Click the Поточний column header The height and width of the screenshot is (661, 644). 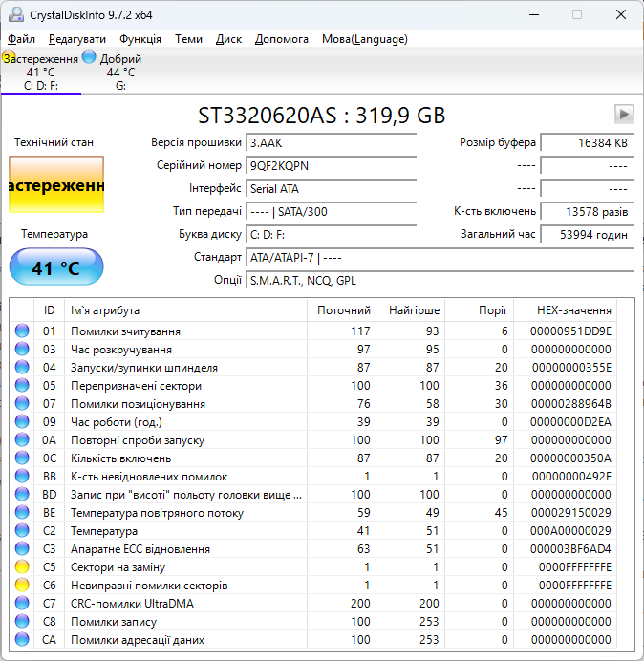coord(342,310)
